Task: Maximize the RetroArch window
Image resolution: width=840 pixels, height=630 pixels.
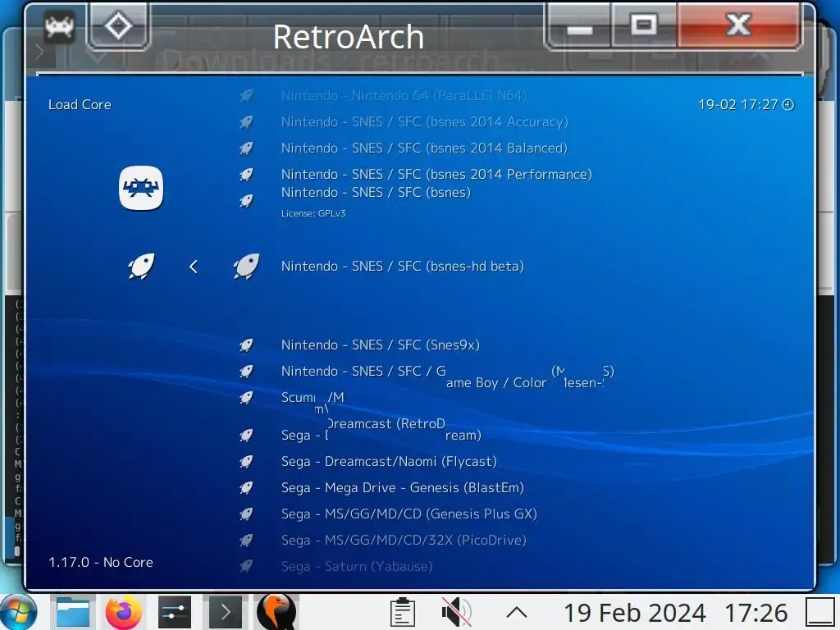Action: [643, 25]
